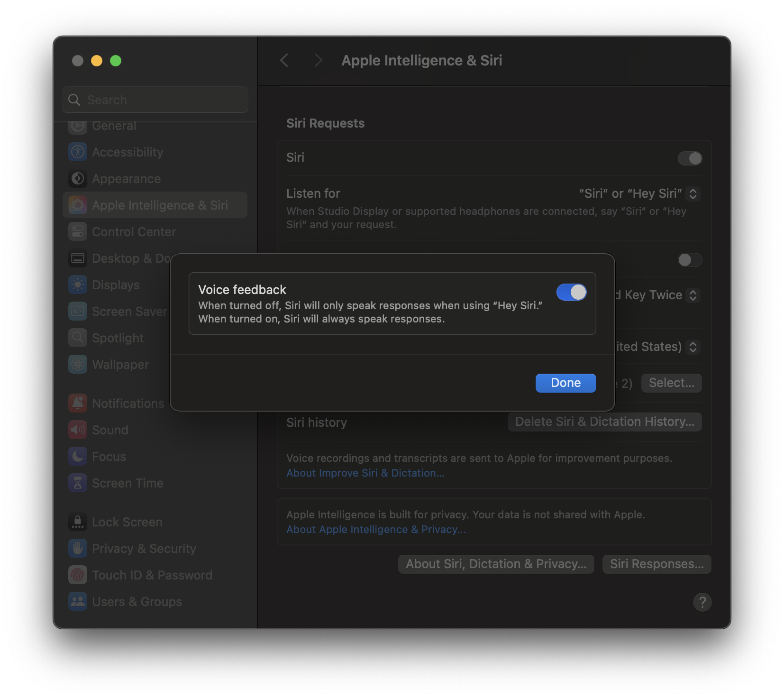The height and width of the screenshot is (699, 784).
Task: Open Lock Screen label in sidebar
Action: click(127, 522)
